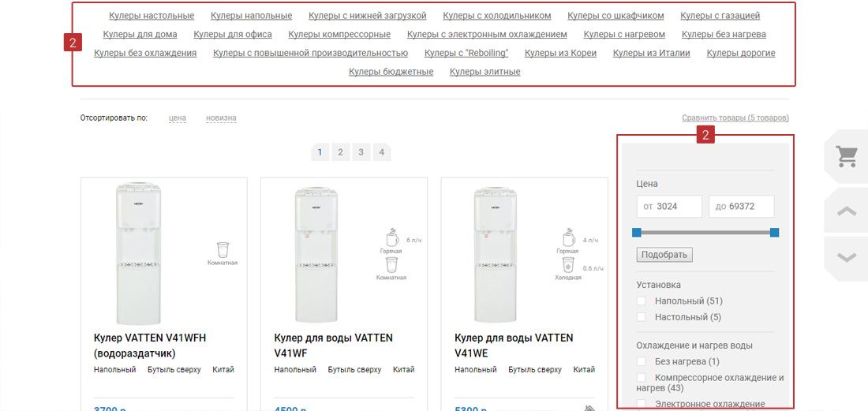Open Кулеры настольные category link
This screenshot has height=411, width=868.
point(152,16)
